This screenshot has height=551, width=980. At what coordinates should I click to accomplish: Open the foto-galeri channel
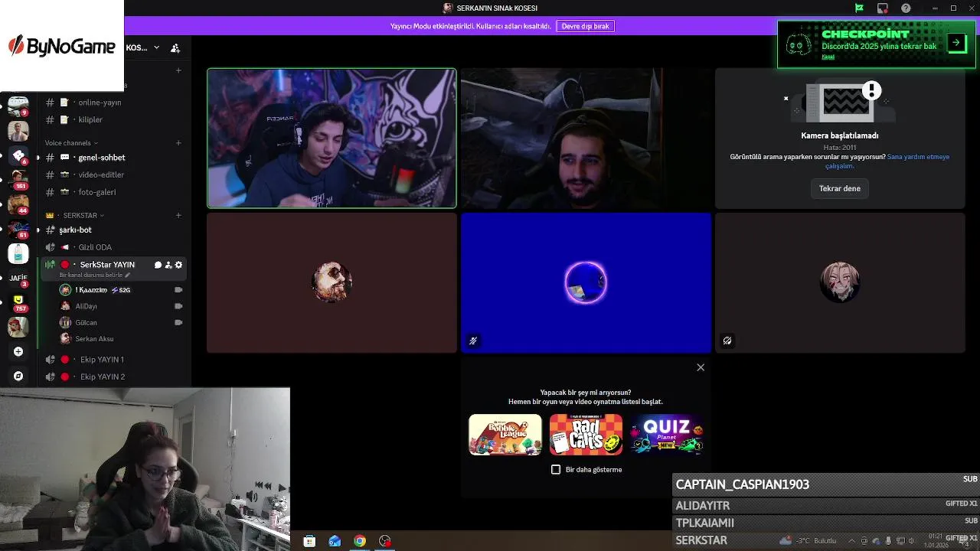pos(114,193)
